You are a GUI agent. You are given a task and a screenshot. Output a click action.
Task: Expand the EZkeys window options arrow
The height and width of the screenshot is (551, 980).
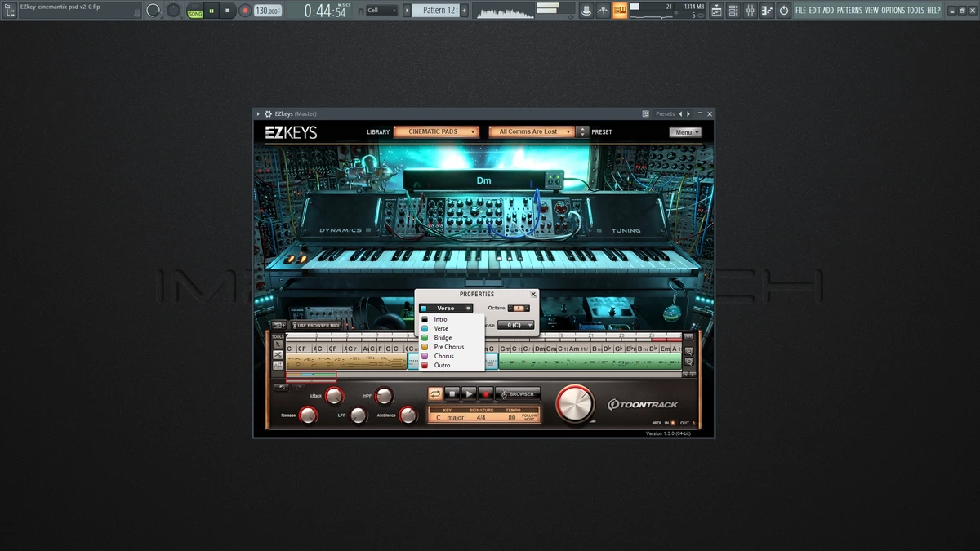258,114
